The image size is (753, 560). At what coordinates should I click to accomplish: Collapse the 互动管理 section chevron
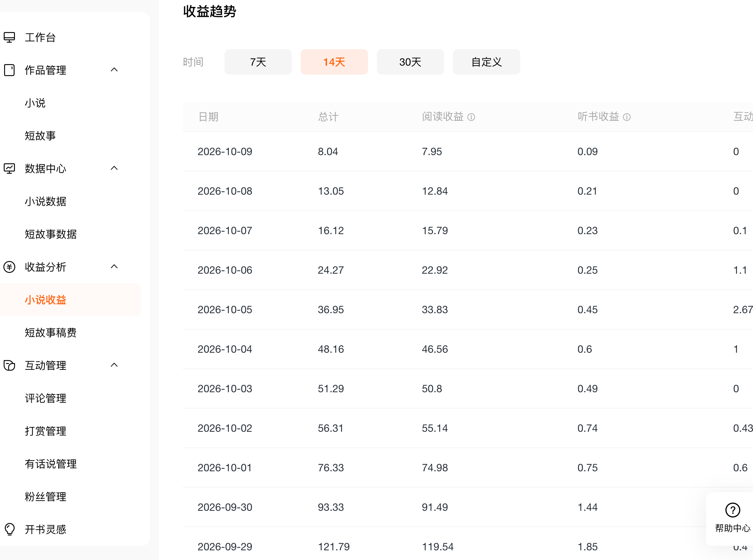tap(114, 365)
